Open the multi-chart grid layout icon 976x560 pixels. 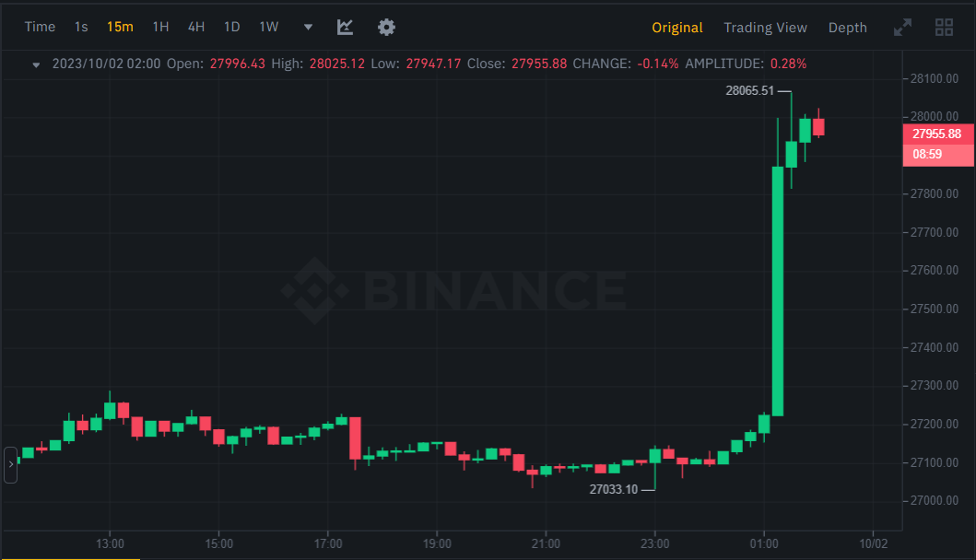click(944, 28)
